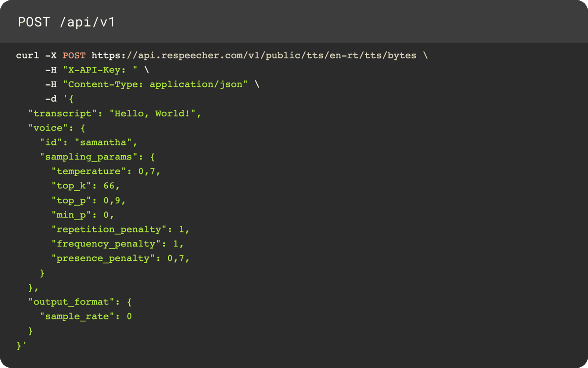Select the samantha voice id value
This screenshot has width=588, height=368.
[x=106, y=142]
